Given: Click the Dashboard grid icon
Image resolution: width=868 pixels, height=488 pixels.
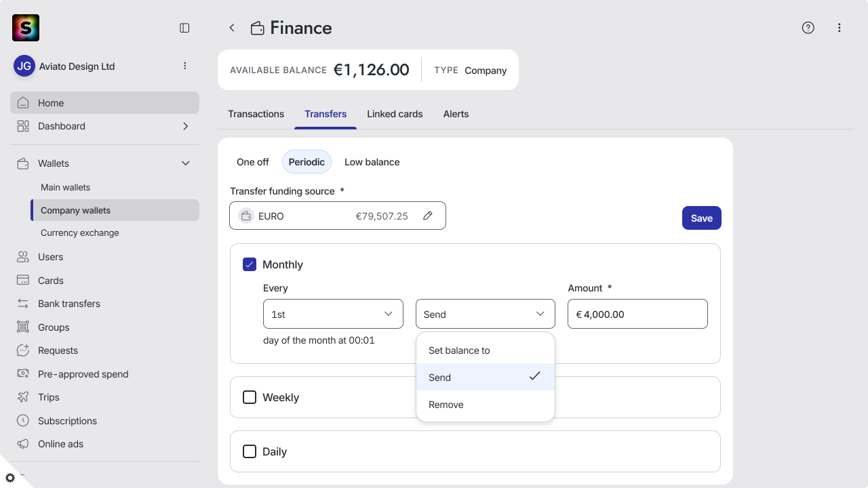Looking at the screenshot, I should pyautogui.click(x=23, y=126).
